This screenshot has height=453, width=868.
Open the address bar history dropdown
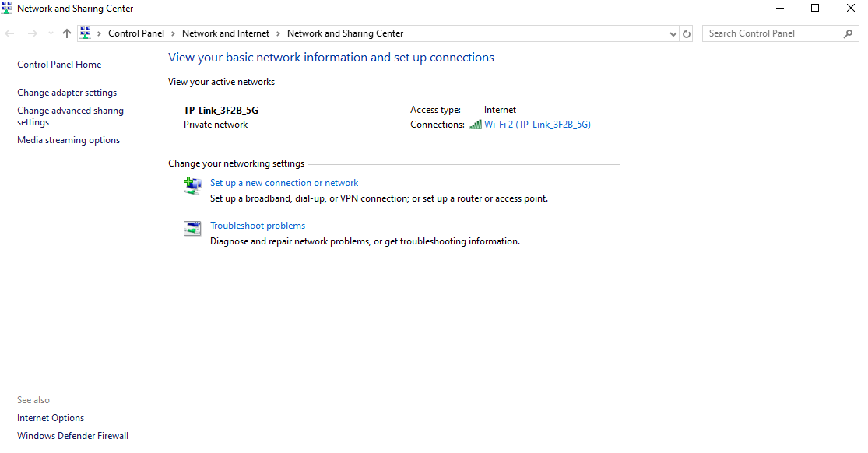673,33
